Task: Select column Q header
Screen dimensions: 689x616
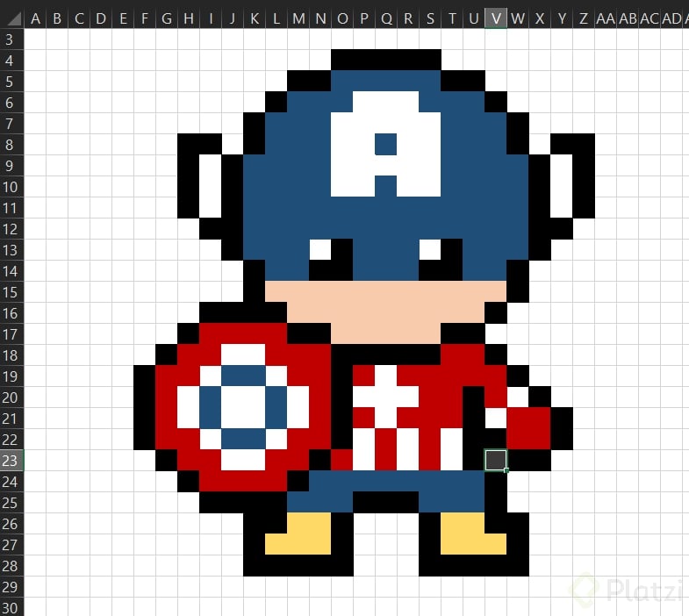Action: tap(387, 19)
